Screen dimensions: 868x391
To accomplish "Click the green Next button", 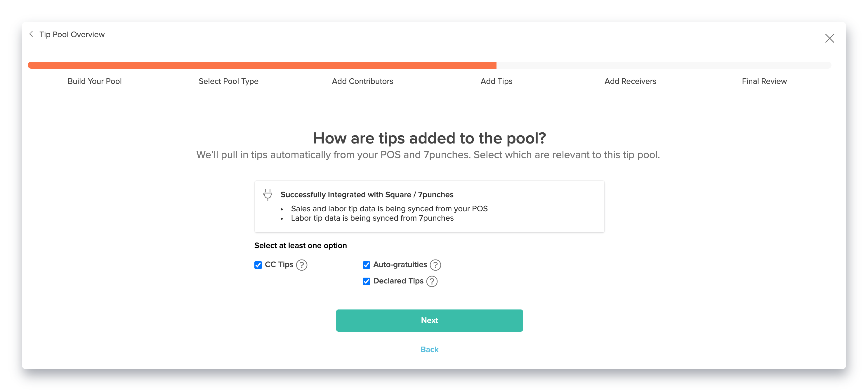I will pos(429,320).
